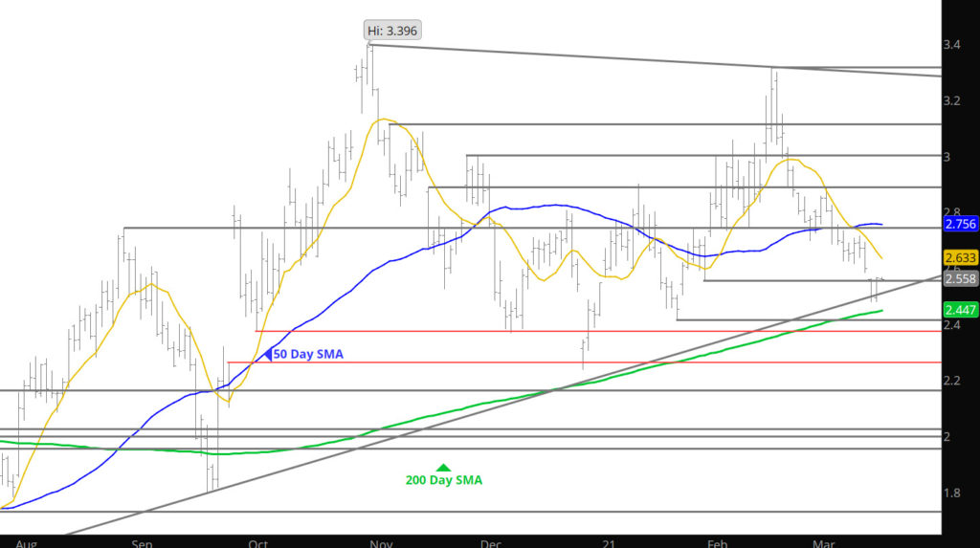The width and height of the screenshot is (980, 548).
Task: Click the green 2.447 price tag
Action: pos(960,309)
